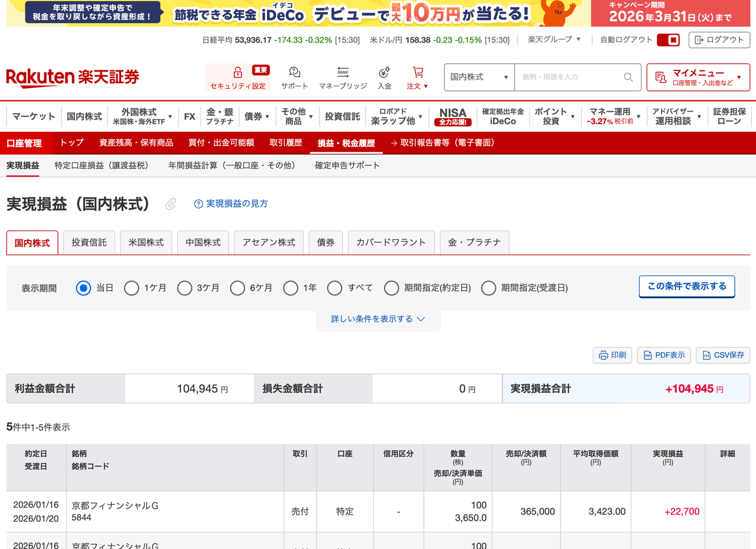Open PDF表示 via its PDF icon
Screen dimensions: 756x549
coord(647,355)
